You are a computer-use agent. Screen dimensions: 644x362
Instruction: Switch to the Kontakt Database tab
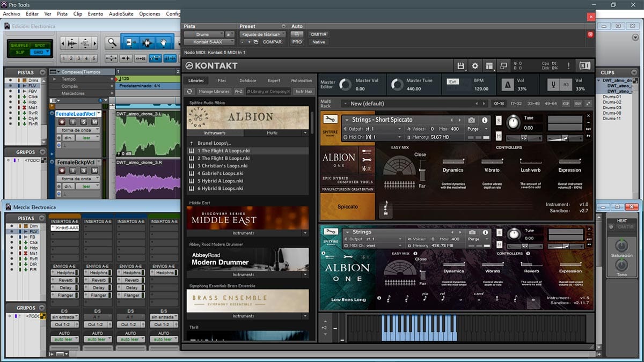pyautogui.click(x=247, y=80)
